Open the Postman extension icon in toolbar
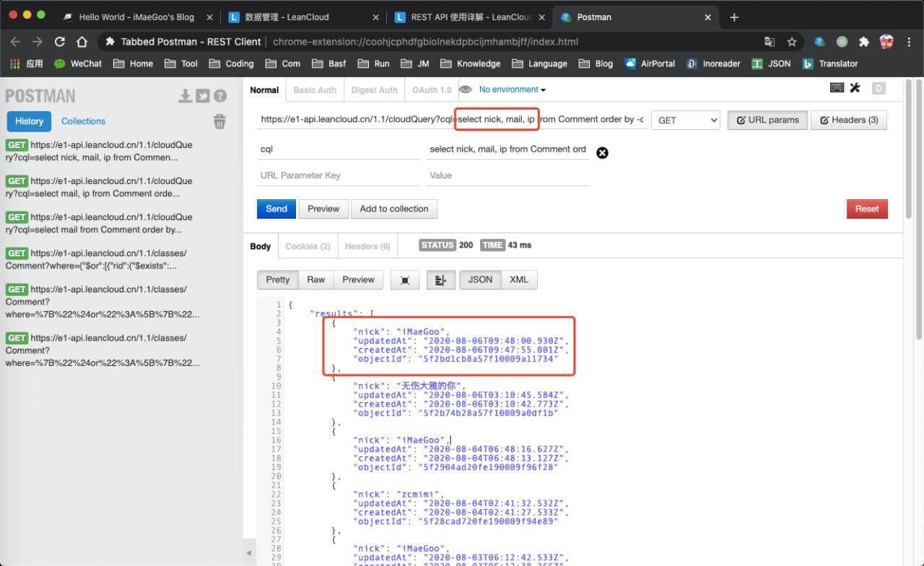 [x=819, y=42]
